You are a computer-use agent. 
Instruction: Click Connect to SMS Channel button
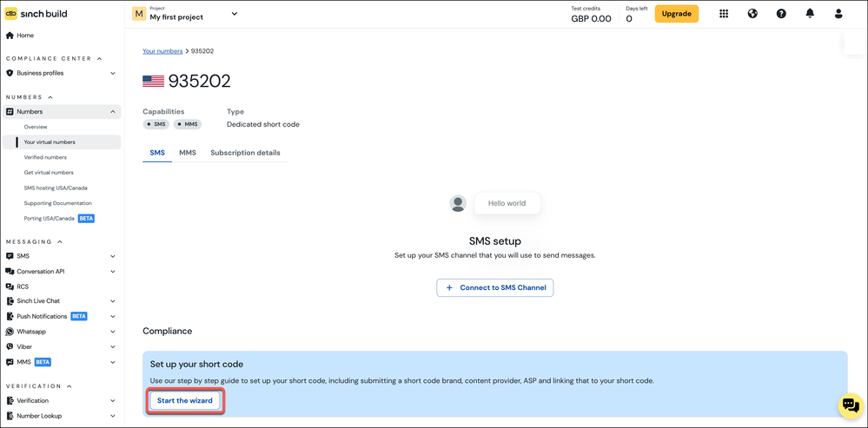(x=495, y=288)
